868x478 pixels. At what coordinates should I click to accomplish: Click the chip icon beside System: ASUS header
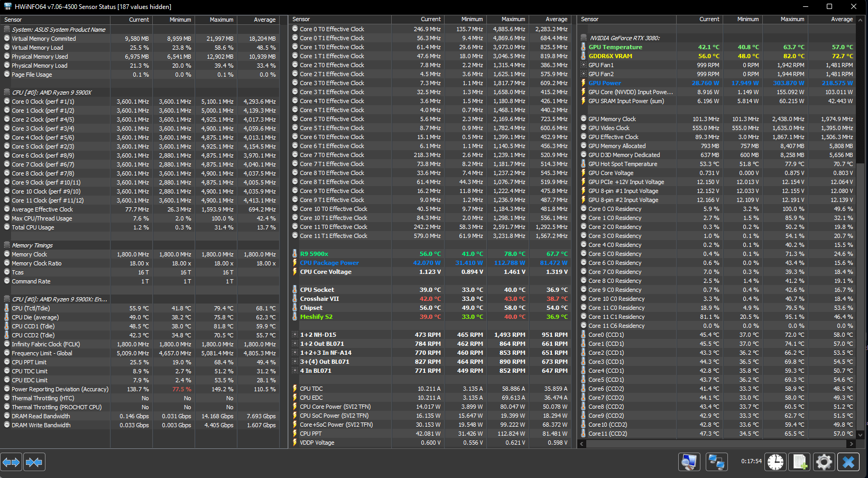[7, 30]
